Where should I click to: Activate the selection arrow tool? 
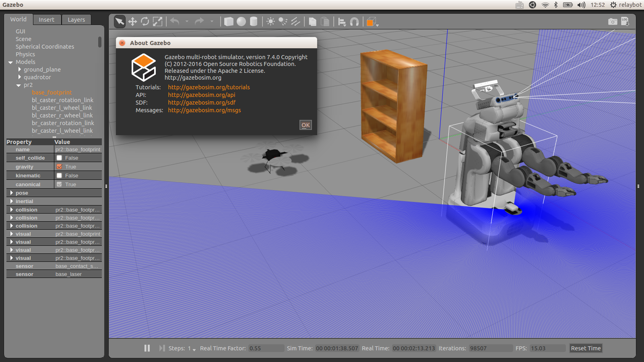120,21
